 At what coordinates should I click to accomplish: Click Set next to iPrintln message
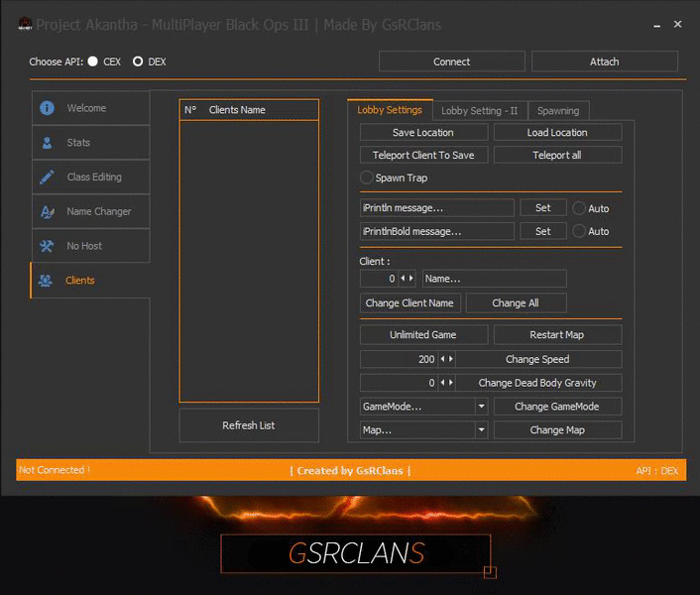[543, 208]
